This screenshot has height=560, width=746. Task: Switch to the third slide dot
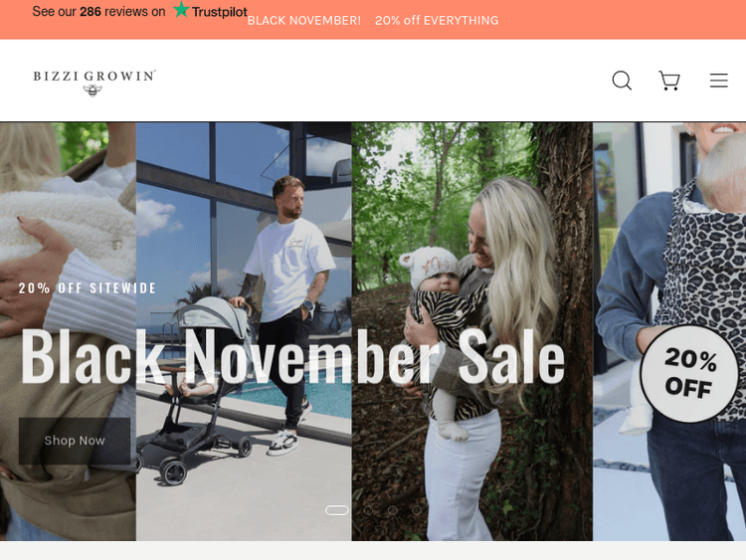click(x=393, y=510)
